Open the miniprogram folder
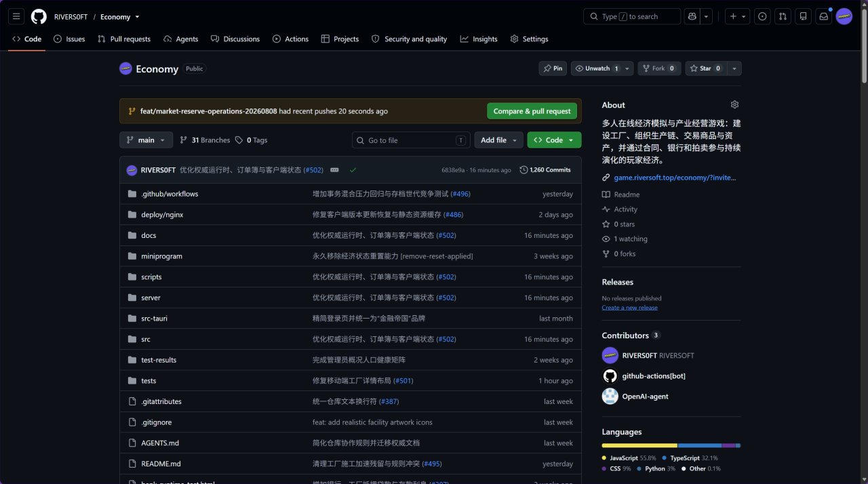The image size is (868, 484). click(x=161, y=256)
